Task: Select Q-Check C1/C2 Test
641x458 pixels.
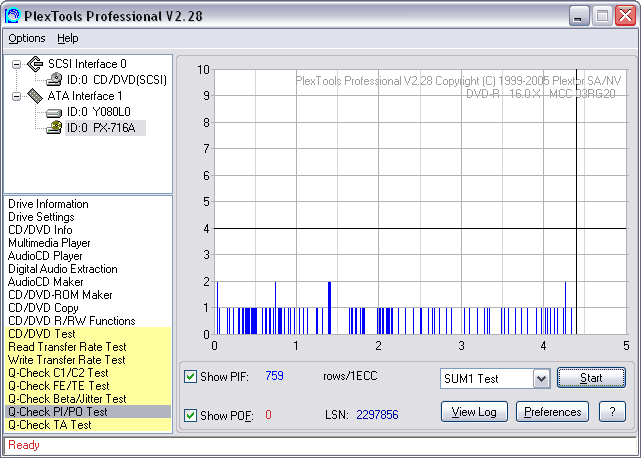Action: tap(88, 373)
